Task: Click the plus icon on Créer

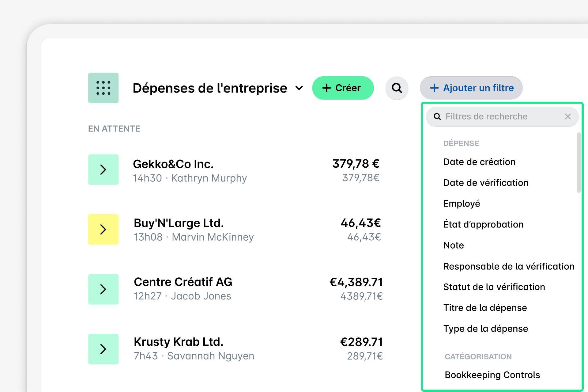Action: pyautogui.click(x=326, y=88)
